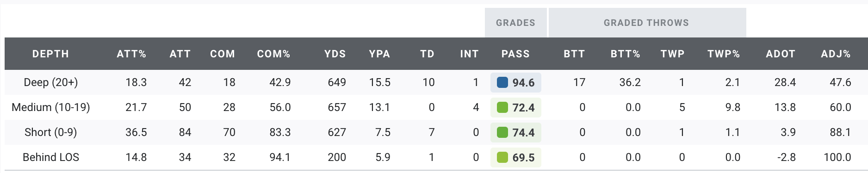This screenshot has width=868, height=173.
Task: Select the Behind LOS row label
Action: [51, 157]
